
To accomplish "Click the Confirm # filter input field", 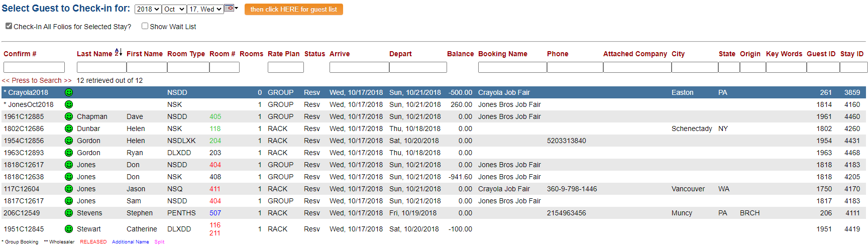I will [x=34, y=67].
